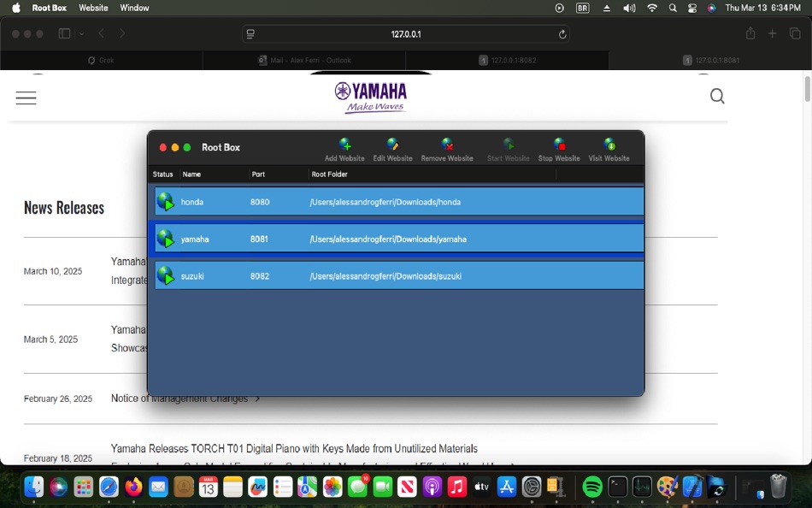Click the status globe icon for honda
The image size is (812, 508).
(166, 202)
